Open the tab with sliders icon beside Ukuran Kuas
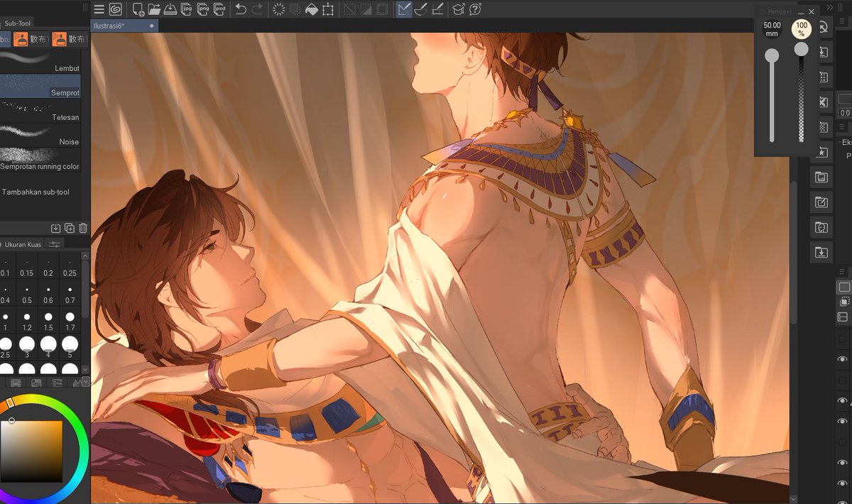Screen dimensions: 852x504 click(55, 244)
